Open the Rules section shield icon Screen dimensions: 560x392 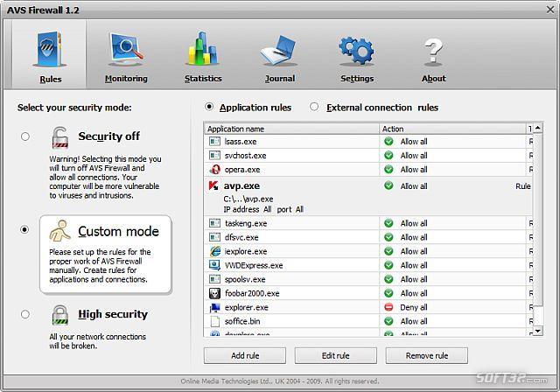click(x=49, y=50)
